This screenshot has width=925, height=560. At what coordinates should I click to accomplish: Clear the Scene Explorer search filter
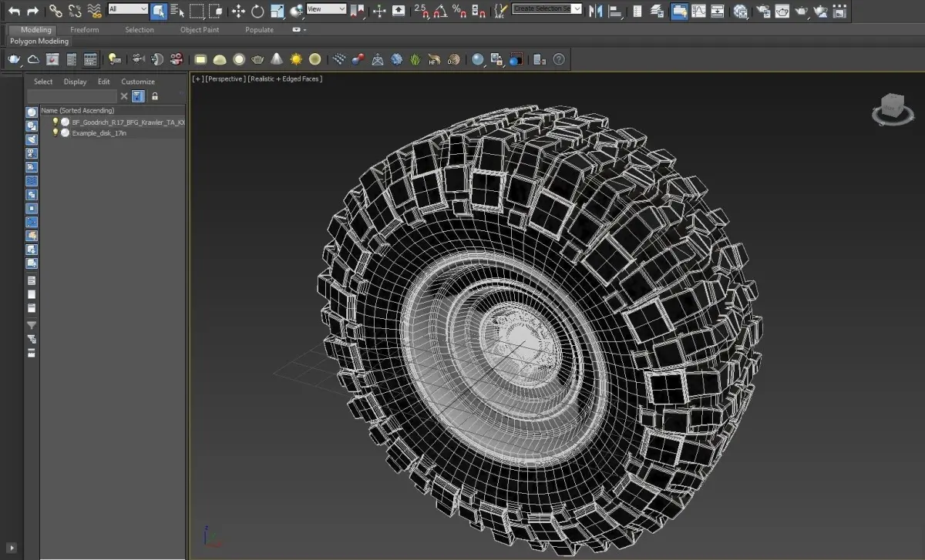(x=124, y=96)
